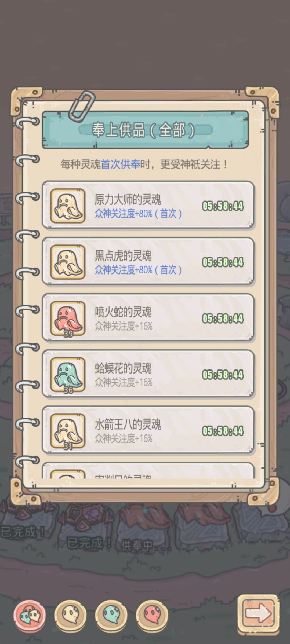Choose 水箭王八的灵魂 as offering
Image resolution: width=290 pixels, height=644 pixels.
point(148,430)
